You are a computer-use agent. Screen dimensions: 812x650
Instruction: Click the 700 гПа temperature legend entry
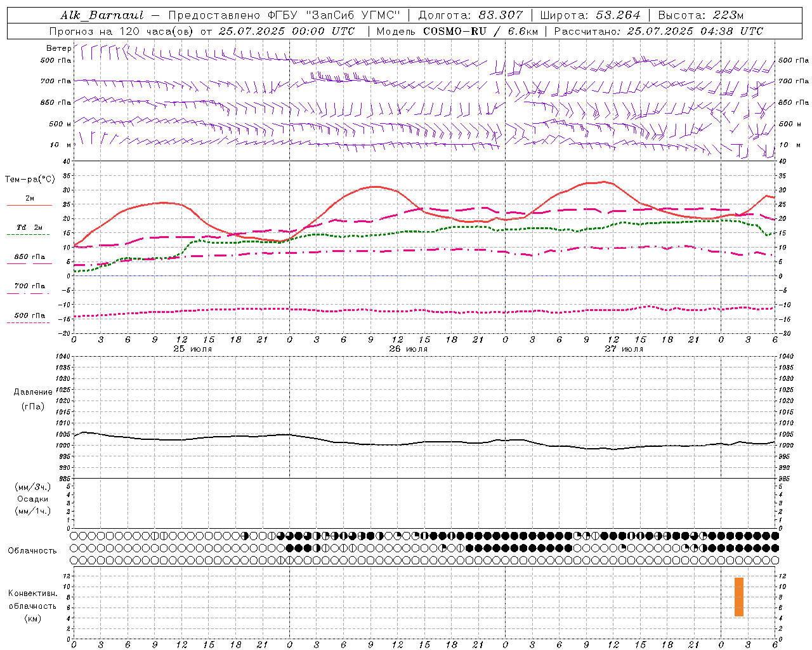pyautogui.click(x=29, y=286)
